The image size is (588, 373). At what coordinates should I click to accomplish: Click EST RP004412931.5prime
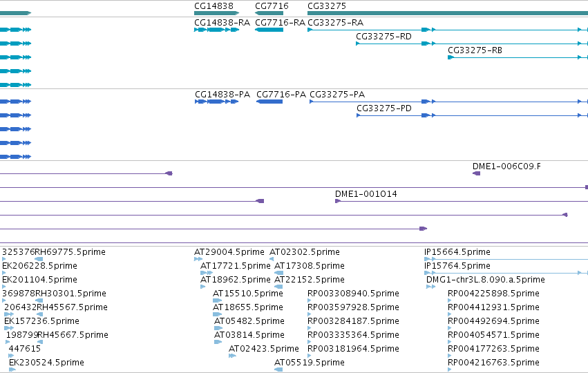pyautogui.click(x=493, y=307)
